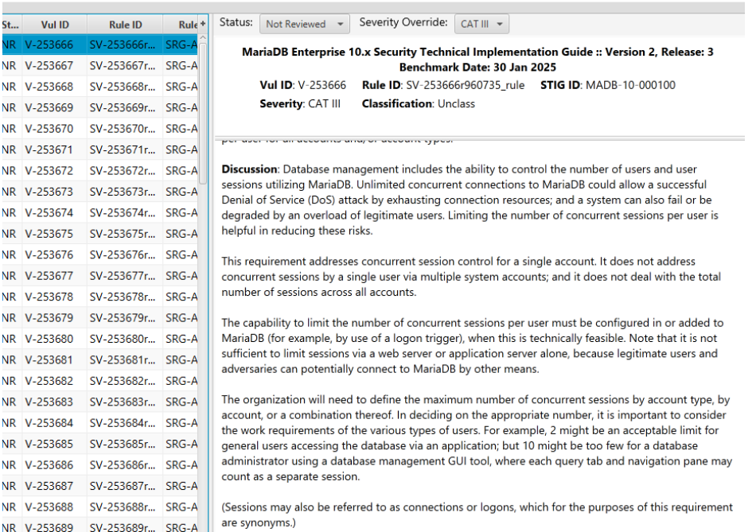This screenshot has width=756, height=532.
Task: Sort by the Rule ID column header
Action: click(x=125, y=25)
